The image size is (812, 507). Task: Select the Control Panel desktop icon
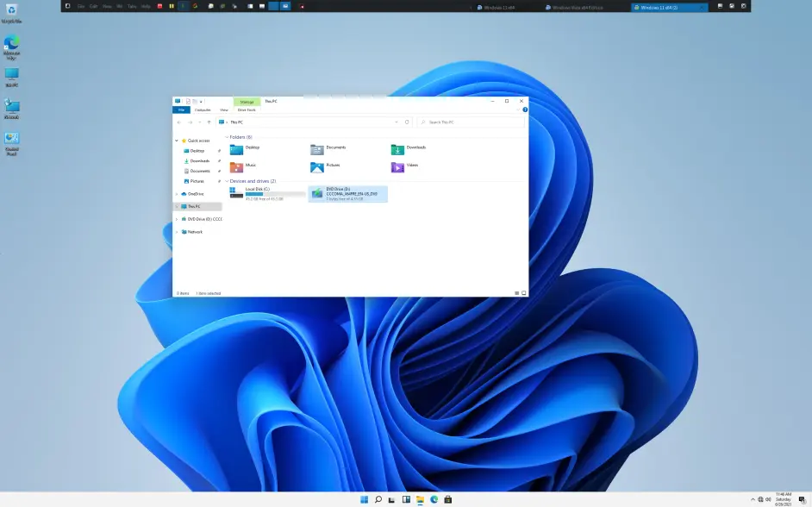pyautogui.click(x=11, y=143)
